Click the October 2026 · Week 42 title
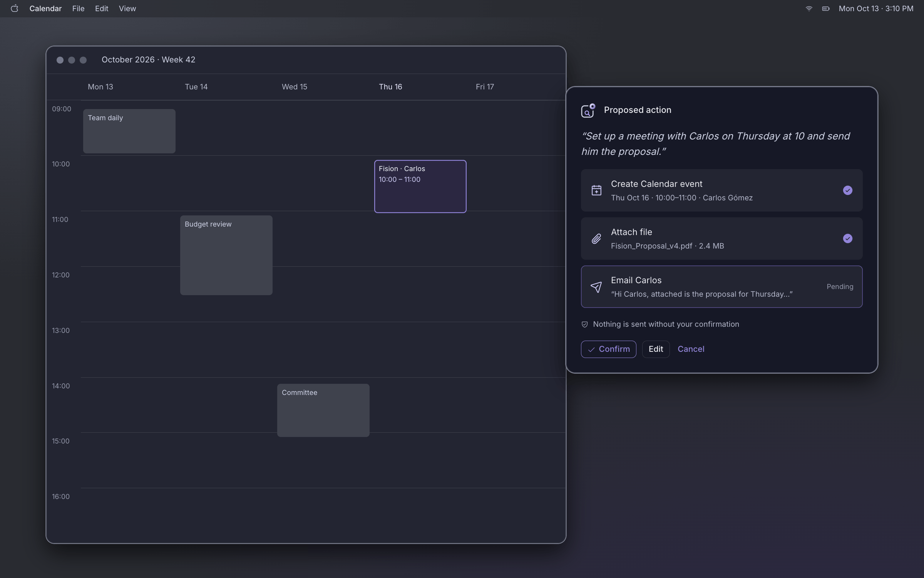 [148, 60]
